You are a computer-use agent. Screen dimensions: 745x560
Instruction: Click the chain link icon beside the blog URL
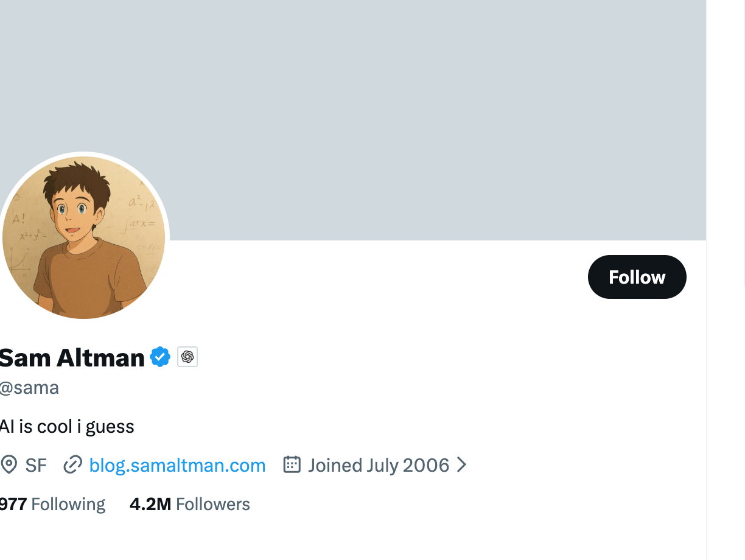click(x=73, y=465)
